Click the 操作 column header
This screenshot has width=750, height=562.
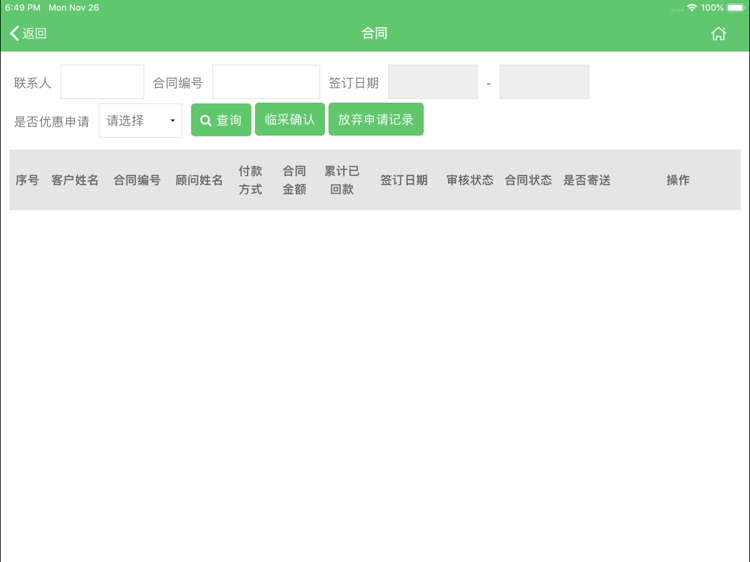point(678,180)
